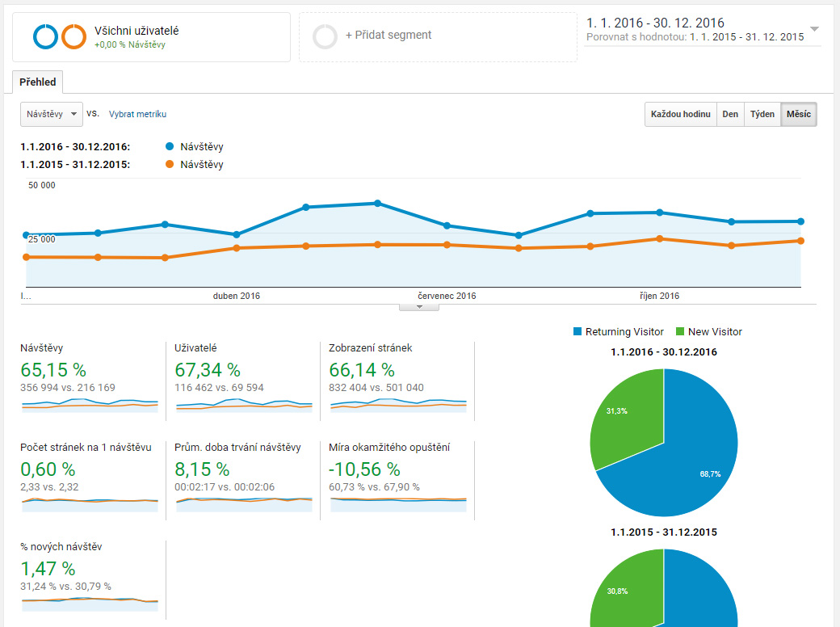
Task: Click the Počet stránek na 1 návštěvu heading
Action: [86, 447]
